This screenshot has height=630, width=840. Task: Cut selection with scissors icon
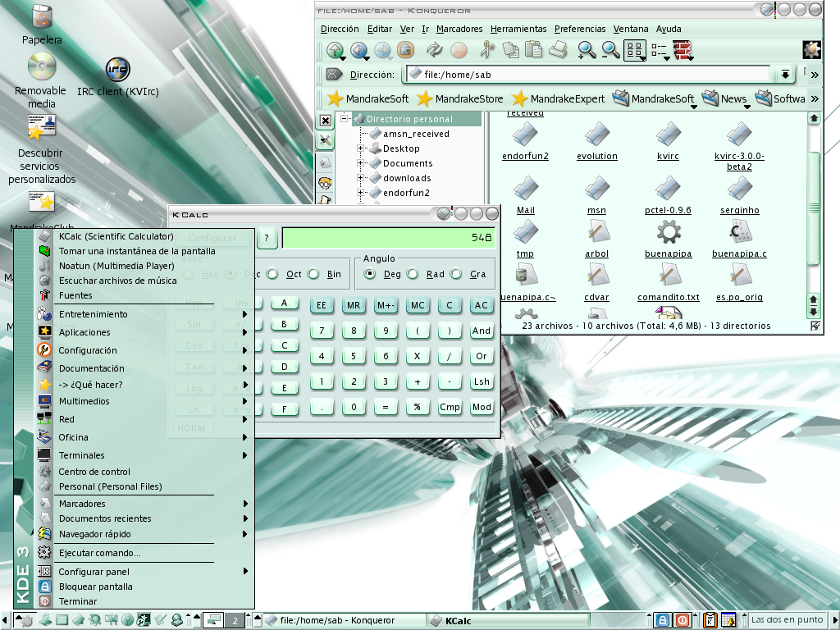click(486, 50)
